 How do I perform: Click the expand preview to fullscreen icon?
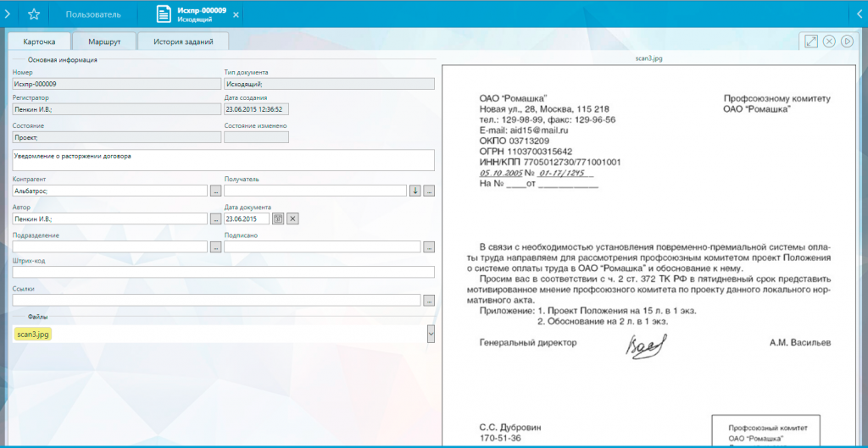pos(811,41)
